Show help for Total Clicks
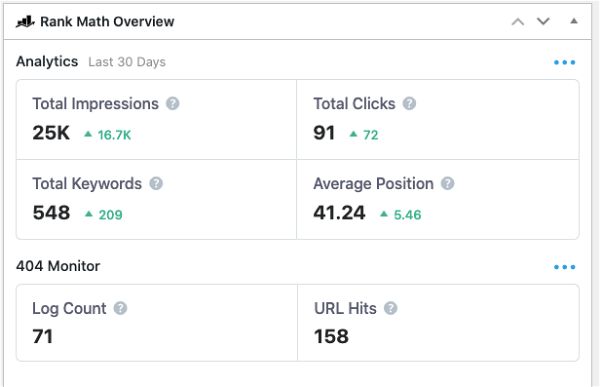Screen dimensions: 600x387 click(x=409, y=103)
